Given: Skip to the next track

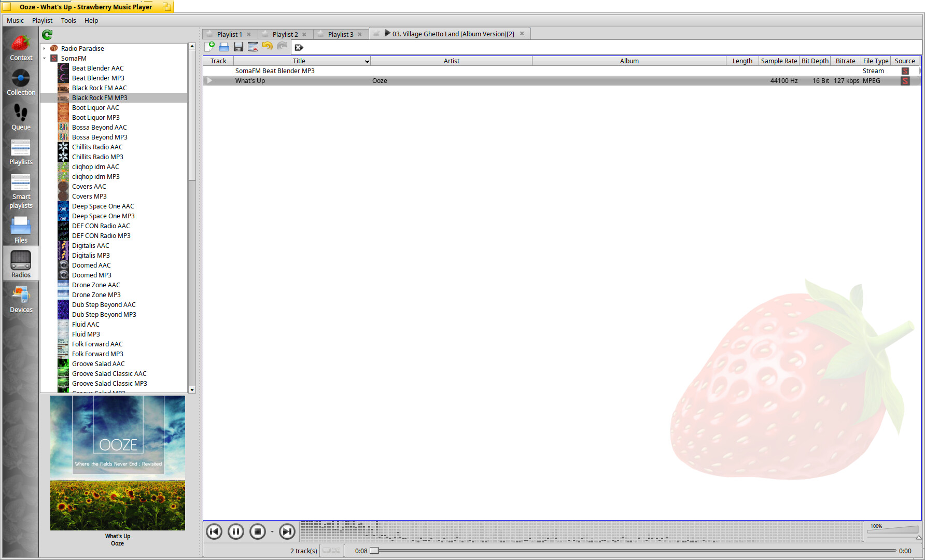Looking at the screenshot, I should coord(287,531).
